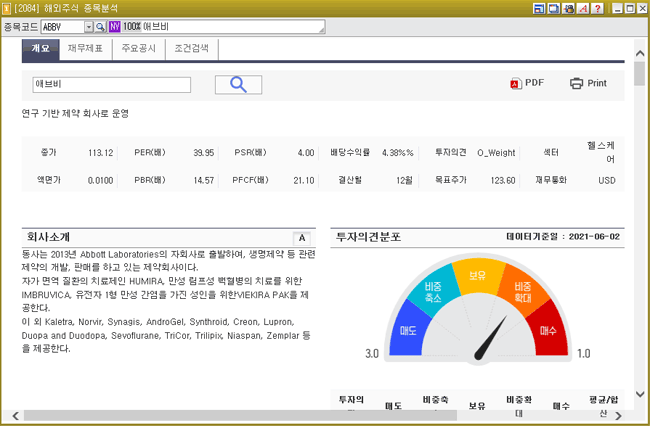Viewport: 650px width, 428px height.
Task: Open the stock code dropdown arrow
Action: pyautogui.click(x=89, y=27)
